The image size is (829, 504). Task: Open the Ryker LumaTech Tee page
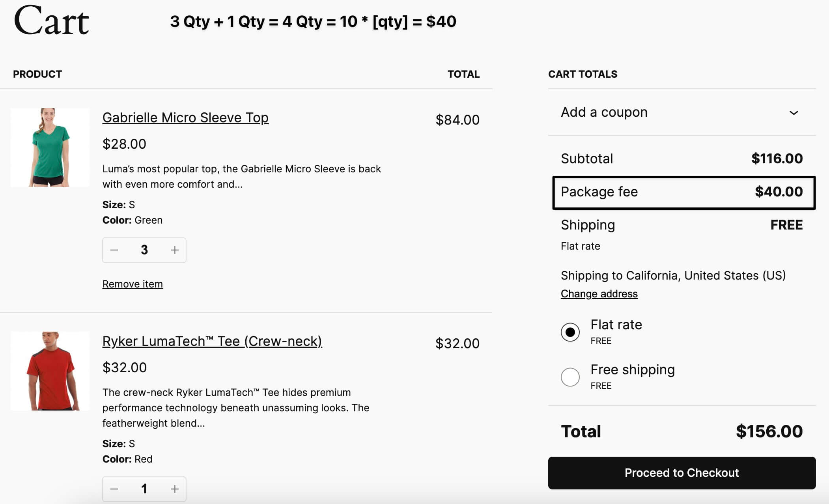tap(212, 341)
